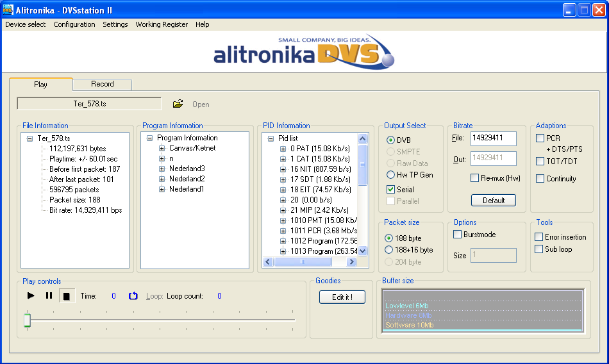Expand the 21 MIP PID entry
The image size is (609, 364).
coord(283,210)
